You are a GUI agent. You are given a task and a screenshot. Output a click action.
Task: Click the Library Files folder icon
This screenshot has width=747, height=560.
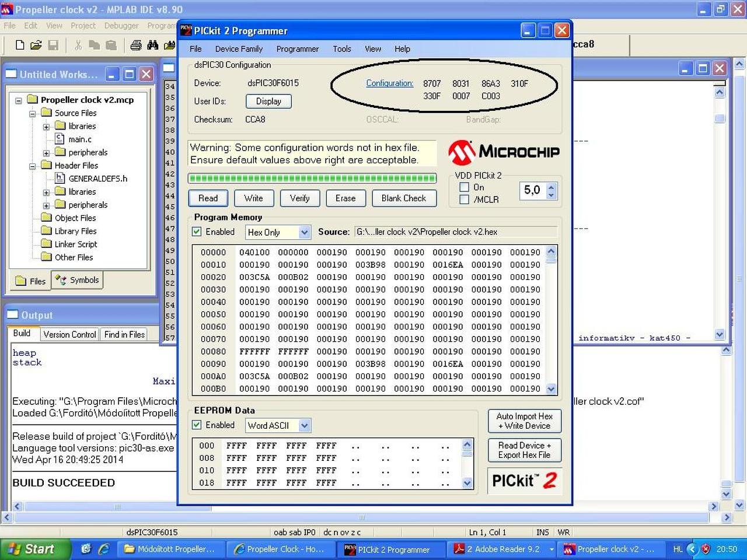[47, 231]
